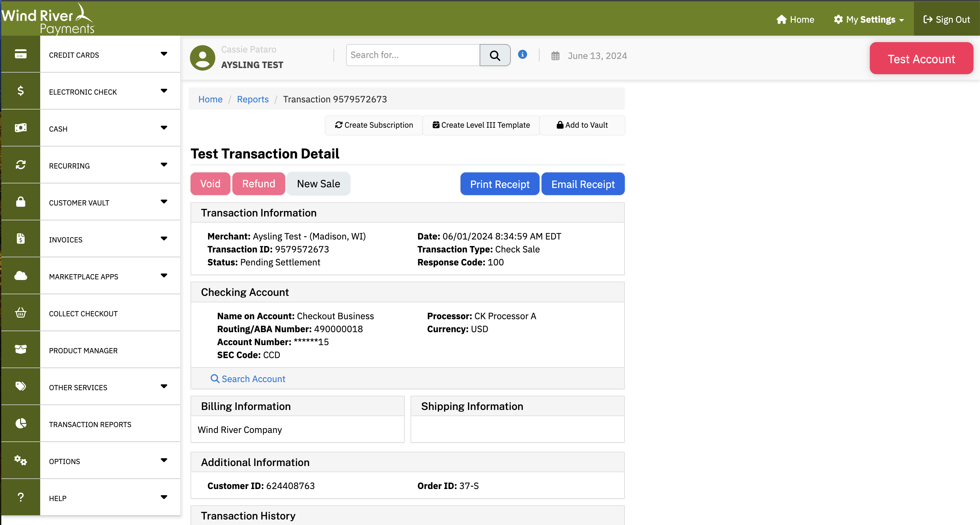Click the Refund button
The height and width of the screenshot is (525, 980).
click(x=259, y=184)
